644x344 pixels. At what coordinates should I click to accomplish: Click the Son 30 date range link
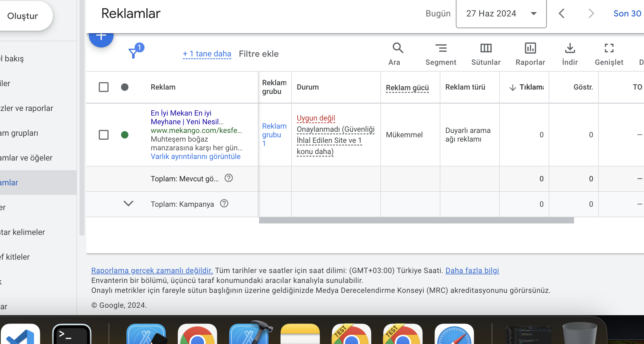click(x=628, y=13)
